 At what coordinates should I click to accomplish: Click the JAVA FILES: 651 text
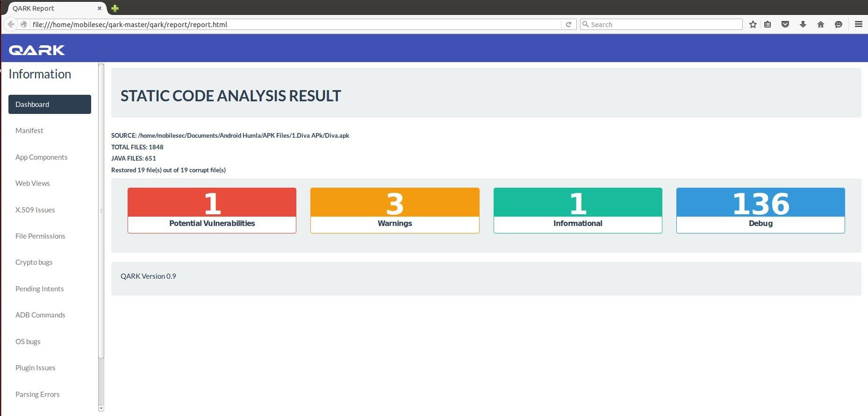pos(134,158)
